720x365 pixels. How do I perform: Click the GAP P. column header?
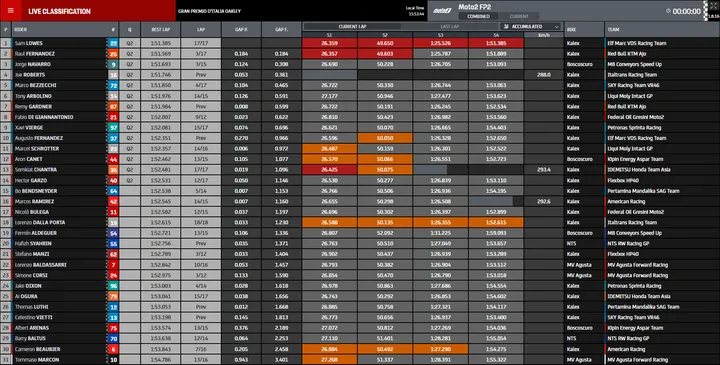pyautogui.click(x=242, y=29)
